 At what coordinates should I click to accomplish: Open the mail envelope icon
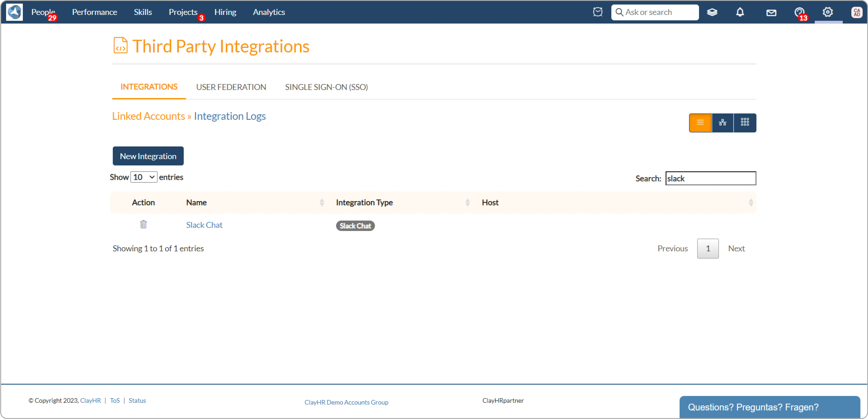point(771,13)
